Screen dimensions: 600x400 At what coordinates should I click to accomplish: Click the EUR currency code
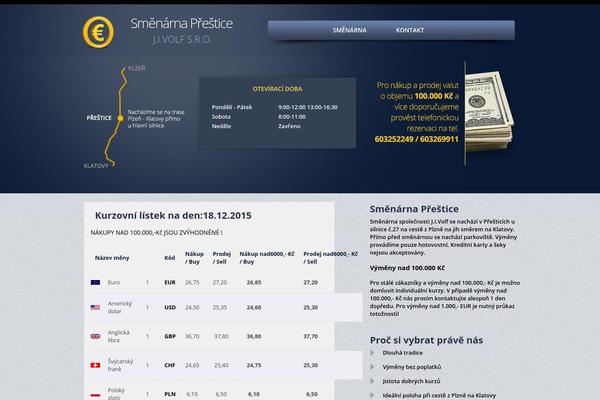pos(170,282)
